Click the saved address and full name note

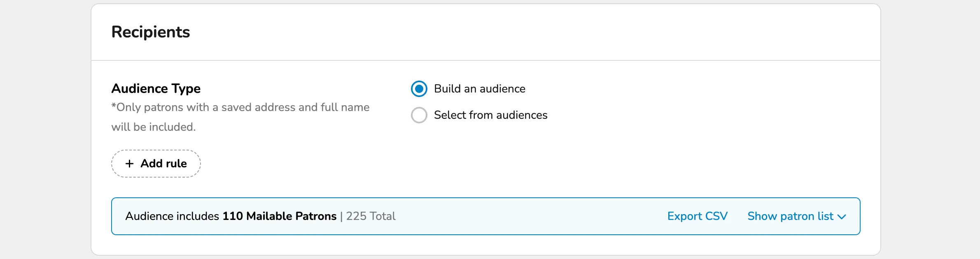[x=240, y=117]
